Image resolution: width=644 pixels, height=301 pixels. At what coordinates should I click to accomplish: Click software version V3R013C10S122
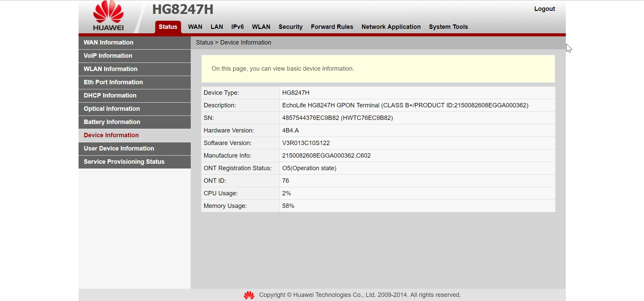306,143
